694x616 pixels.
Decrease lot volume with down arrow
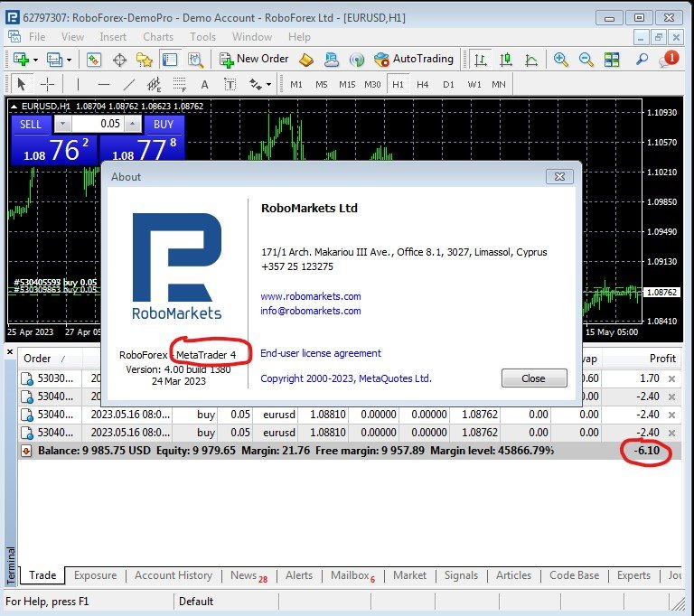coord(63,124)
